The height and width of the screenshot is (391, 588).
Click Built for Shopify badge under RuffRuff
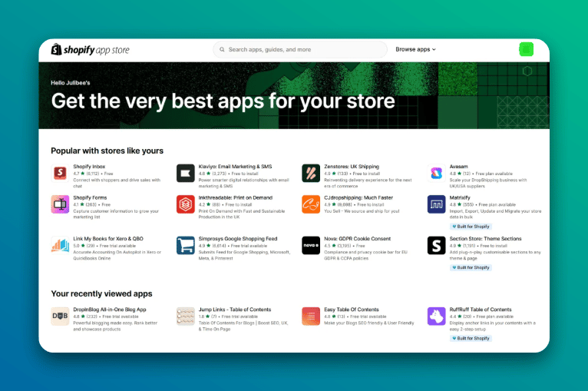[471, 338]
